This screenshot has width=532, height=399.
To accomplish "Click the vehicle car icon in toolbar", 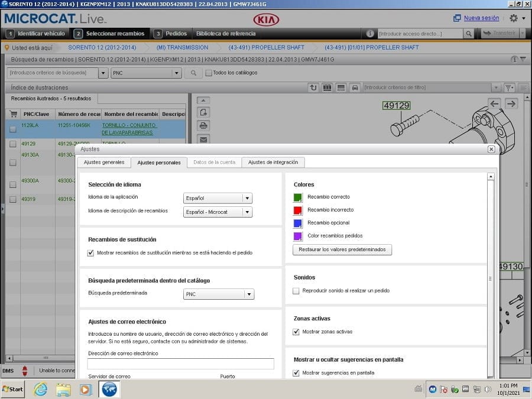I will point(355,87).
